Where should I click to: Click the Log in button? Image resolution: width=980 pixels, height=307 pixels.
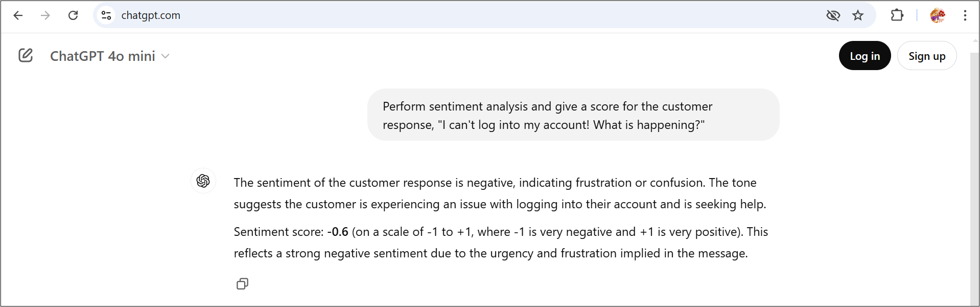(865, 56)
